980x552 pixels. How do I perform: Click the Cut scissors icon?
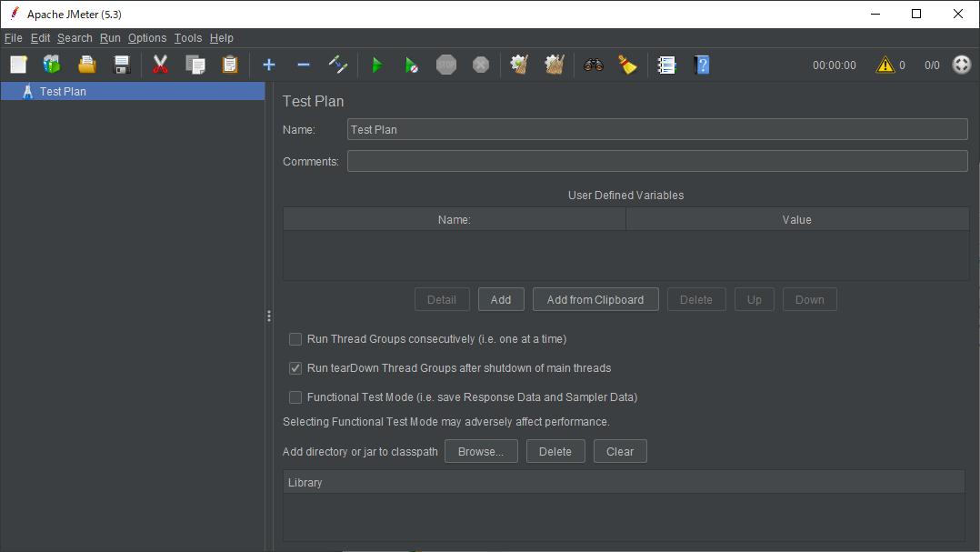161,65
